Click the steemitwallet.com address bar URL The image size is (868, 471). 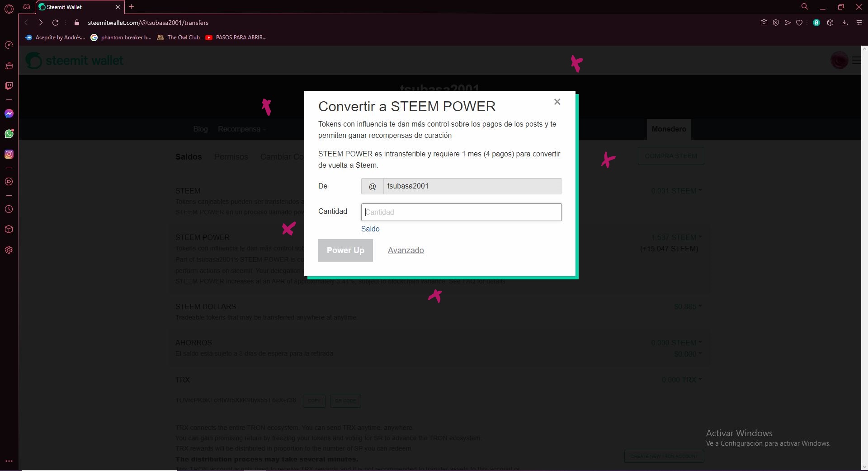[x=148, y=23]
